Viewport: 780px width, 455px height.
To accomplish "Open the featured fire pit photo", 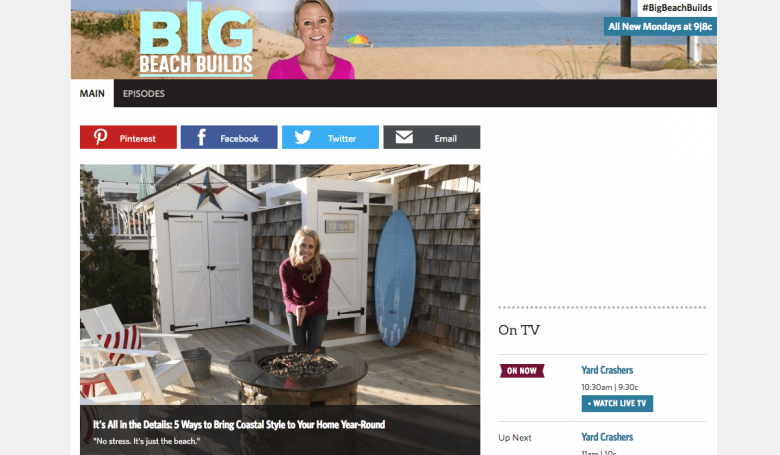I will [x=280, y=284].
